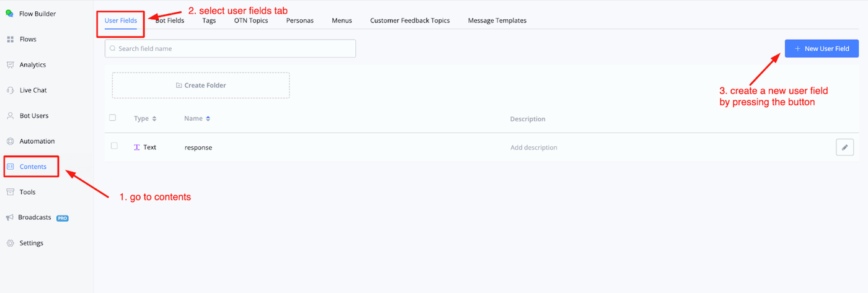This screenshot has width=868, height=293.
Task: Switch to the Bot Fields tab
Action: click(x=170, y=20)
